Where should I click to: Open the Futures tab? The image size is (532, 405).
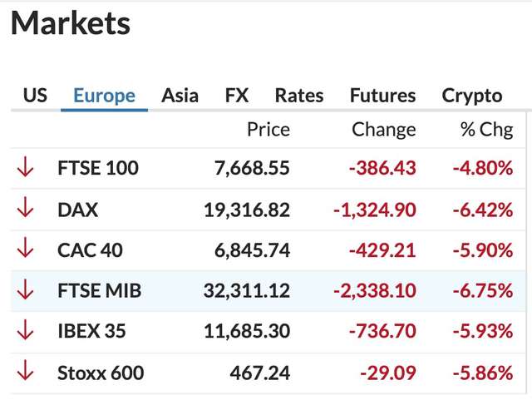[383, 95]
